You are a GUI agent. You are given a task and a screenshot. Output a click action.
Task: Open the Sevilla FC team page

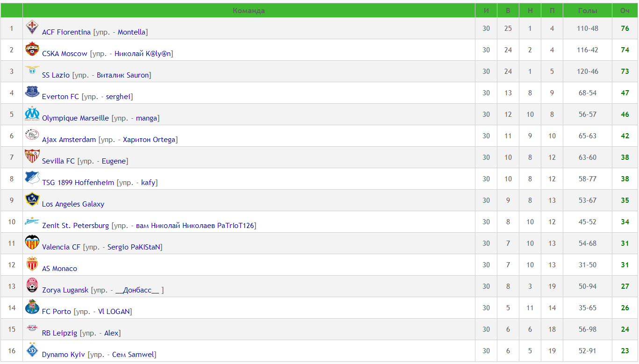click(58, 161)
